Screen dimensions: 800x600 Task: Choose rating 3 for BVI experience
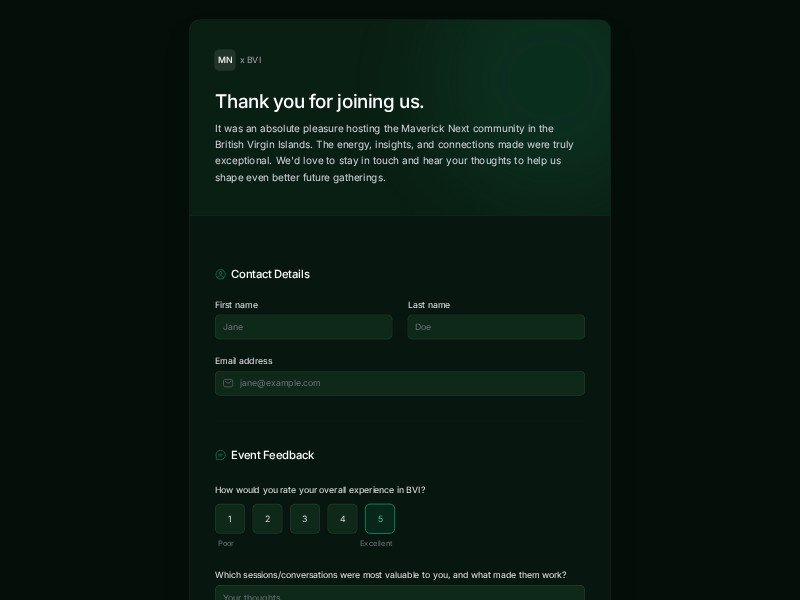point(305,519)
